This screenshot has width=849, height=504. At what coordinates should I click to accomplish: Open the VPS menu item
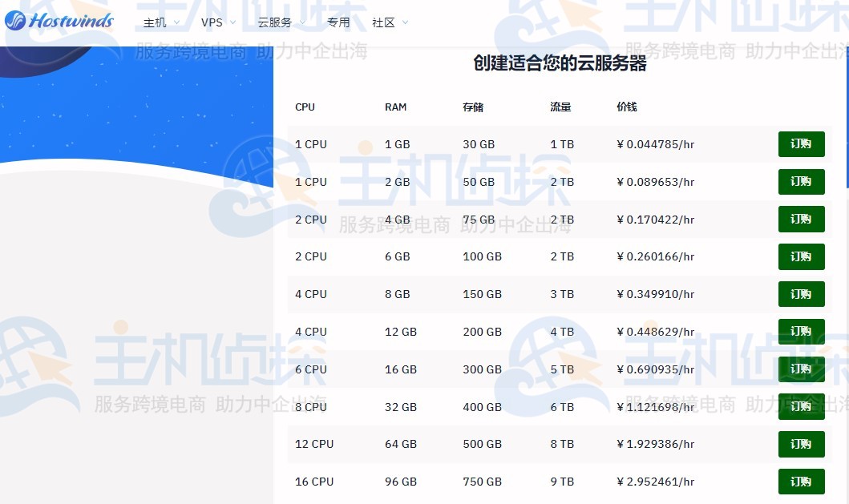(x=211, y=22)
